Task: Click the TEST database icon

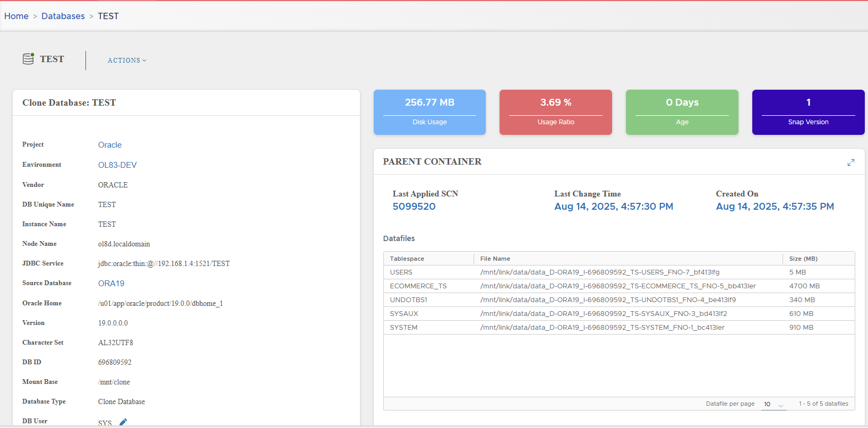Action: (28, 59)
